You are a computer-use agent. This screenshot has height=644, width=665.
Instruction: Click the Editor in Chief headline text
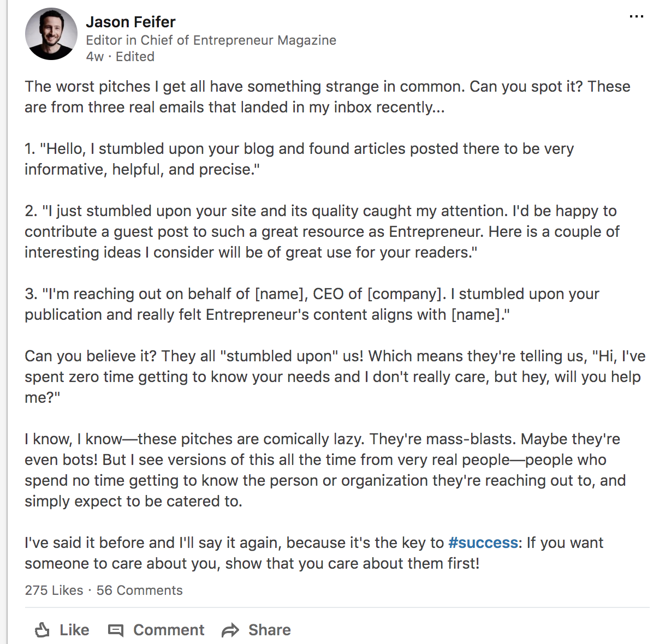211,40
